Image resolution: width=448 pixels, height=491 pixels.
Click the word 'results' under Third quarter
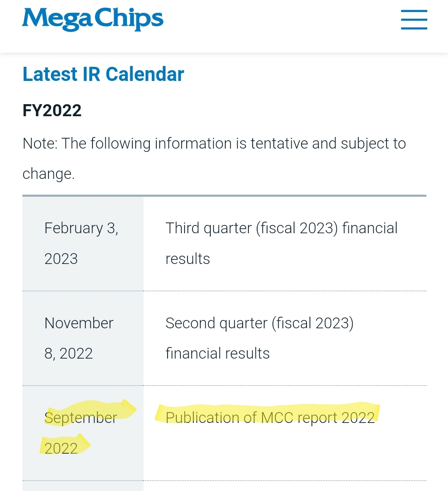click(x=187, y=259)
